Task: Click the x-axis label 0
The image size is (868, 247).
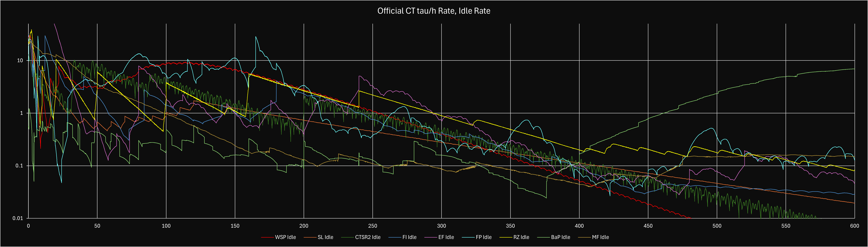Action: 28,226
